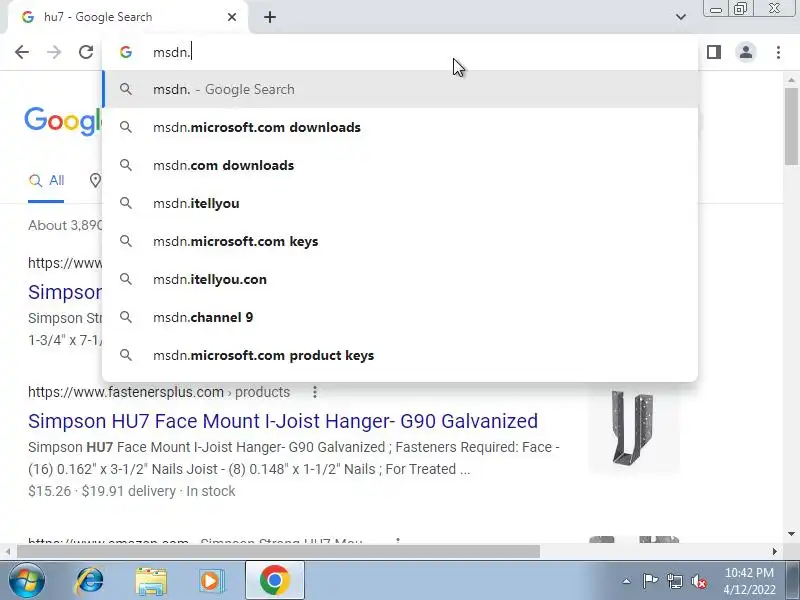Click the scroll left arrow of horizontal scrollbar
This screenshot has width=800, height=600.
pos(8,552)
